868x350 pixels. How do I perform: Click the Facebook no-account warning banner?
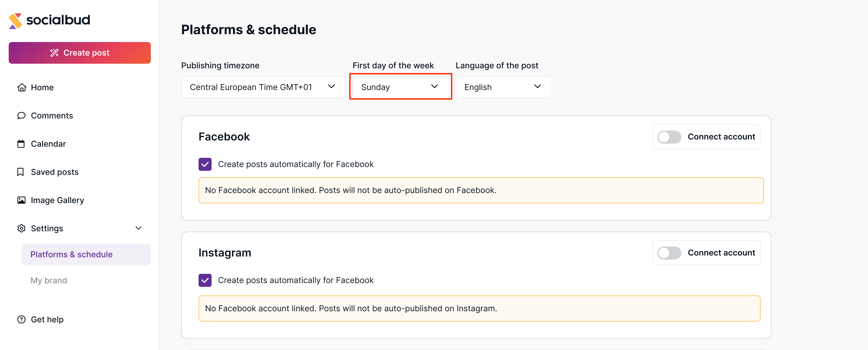pos(481,190)
